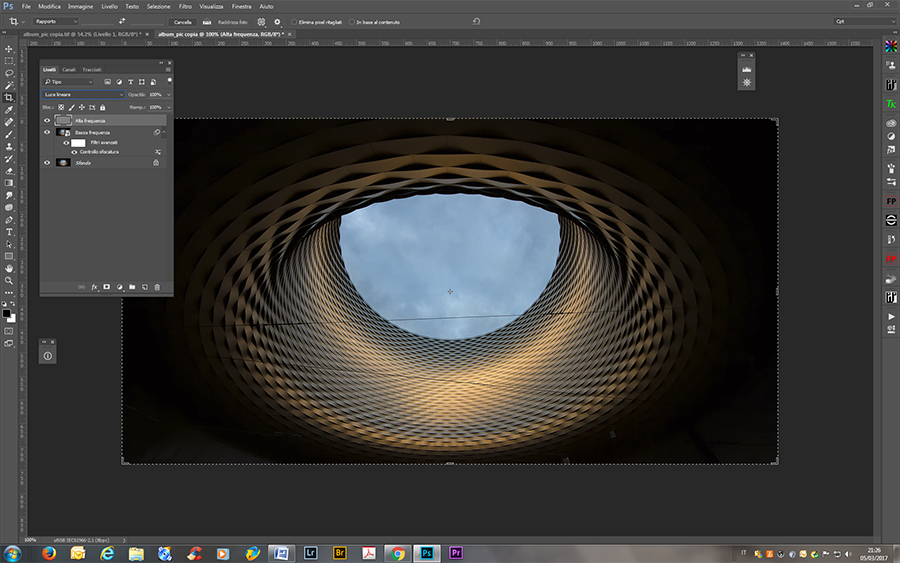Click the delete layer trash icon
Image resolution: width=900 pixels, height=563 pixels.
[157, 287]
